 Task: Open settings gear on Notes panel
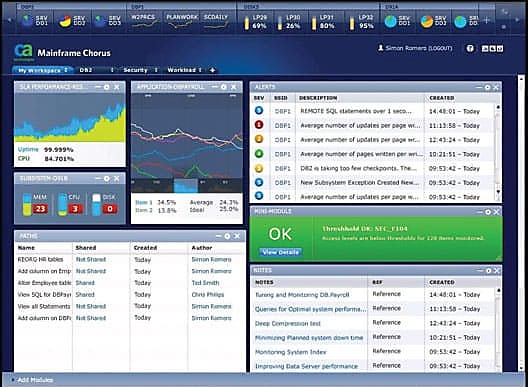(489, 270)
